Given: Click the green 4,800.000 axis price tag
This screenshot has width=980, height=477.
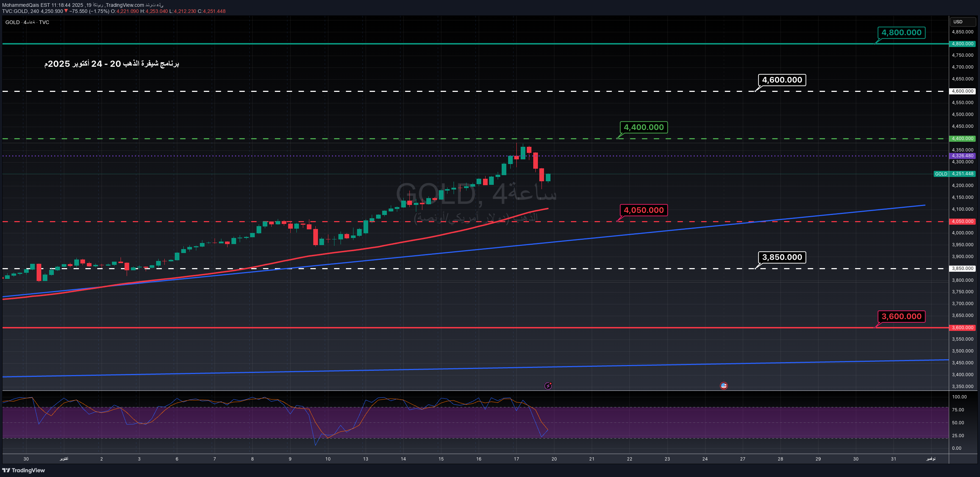Looking at the screenshot, I should point(962,44).
